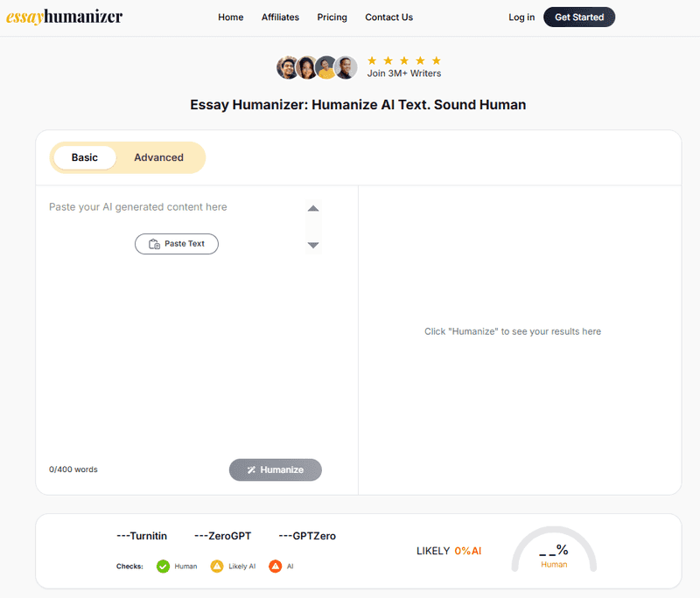Click the last writer avatar photo
Screen dimensions: 700x598
pyautogui.click(x=346, y=67)
